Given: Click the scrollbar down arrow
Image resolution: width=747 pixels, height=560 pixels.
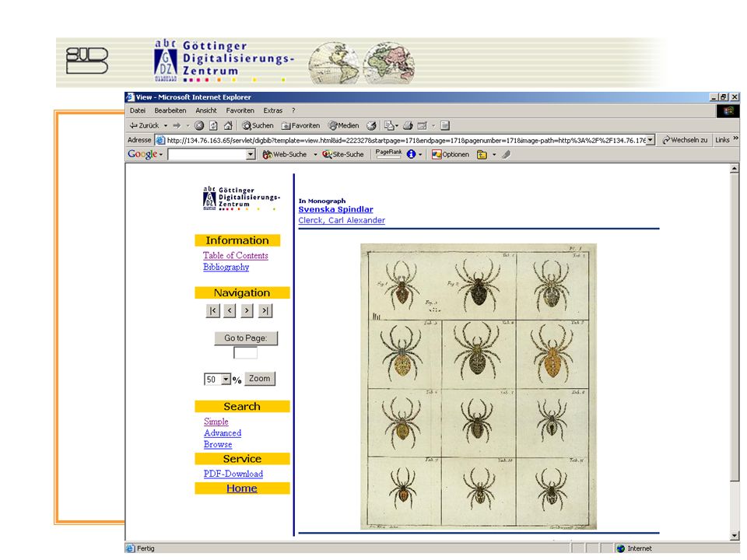Looking at the screenshot, I should 735,536.
